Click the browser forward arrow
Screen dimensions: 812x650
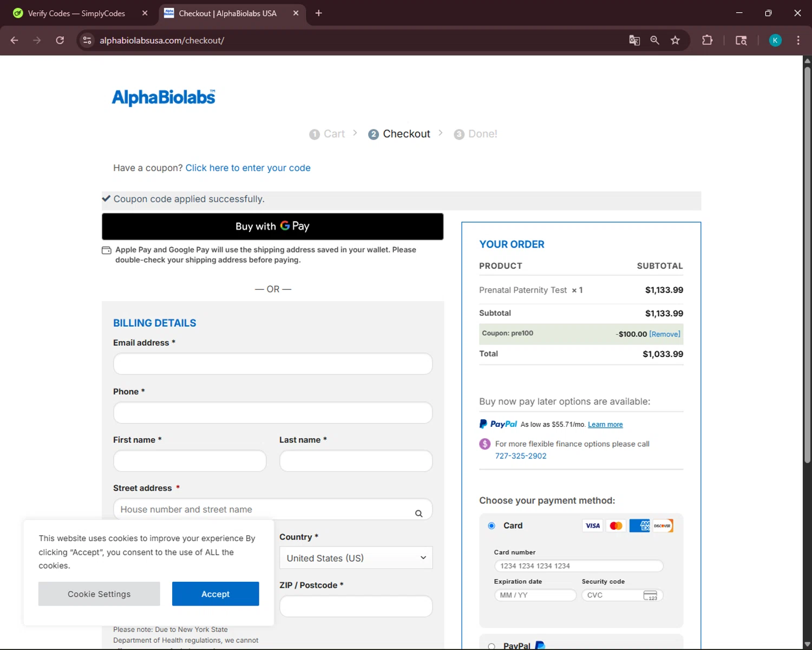coord(37,40)
